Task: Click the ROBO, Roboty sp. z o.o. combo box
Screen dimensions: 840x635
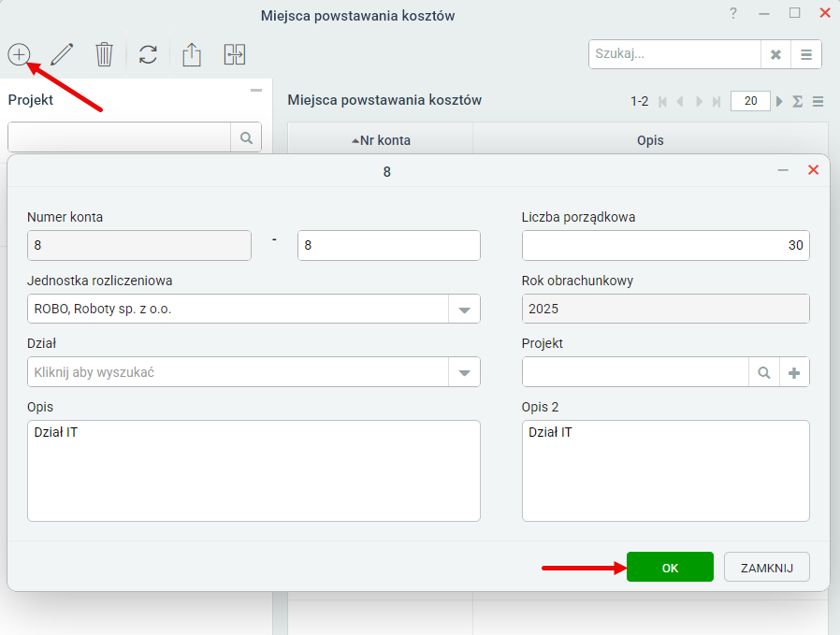Action: [238, 309]
